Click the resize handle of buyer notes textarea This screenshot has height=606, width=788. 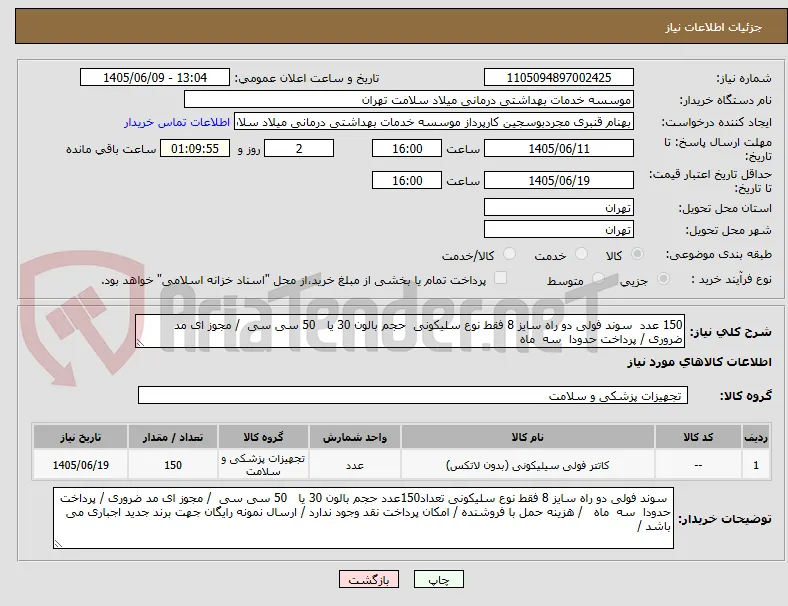click(58, 543)
